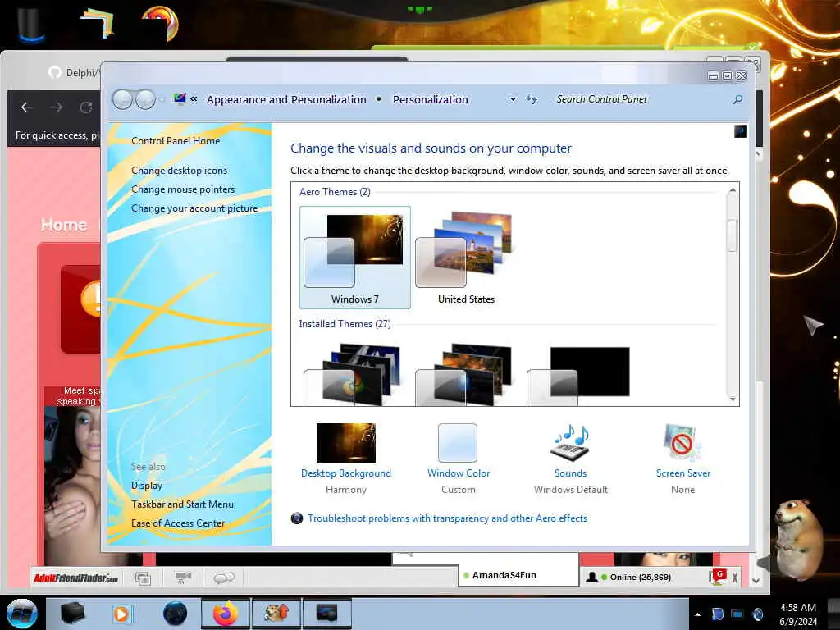Open the address bar history dropdown arrow
Screen dimensions: 840x630
point(513,99)
